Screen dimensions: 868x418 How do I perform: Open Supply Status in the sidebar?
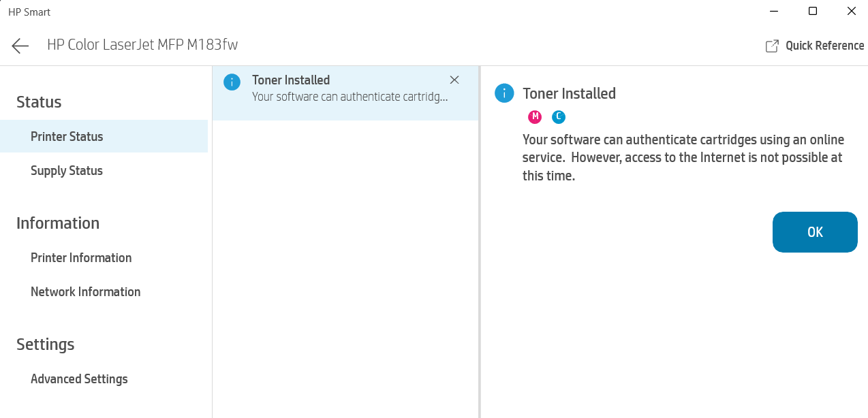(x=66, y=170)
